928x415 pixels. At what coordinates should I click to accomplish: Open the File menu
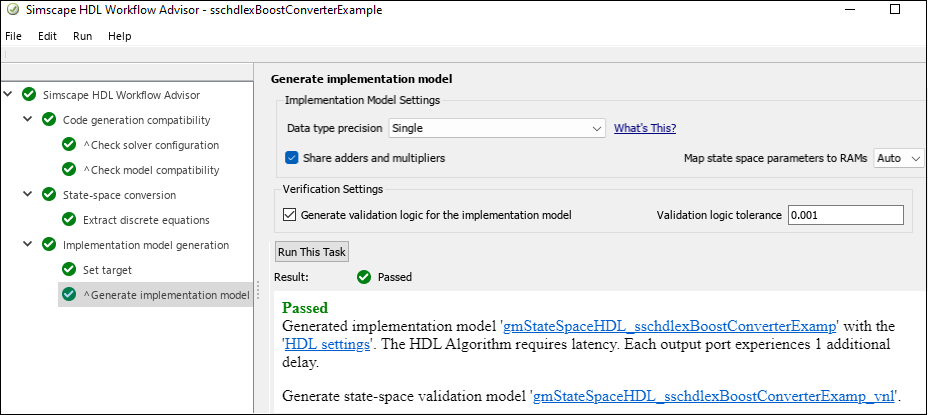click(13, 36)
